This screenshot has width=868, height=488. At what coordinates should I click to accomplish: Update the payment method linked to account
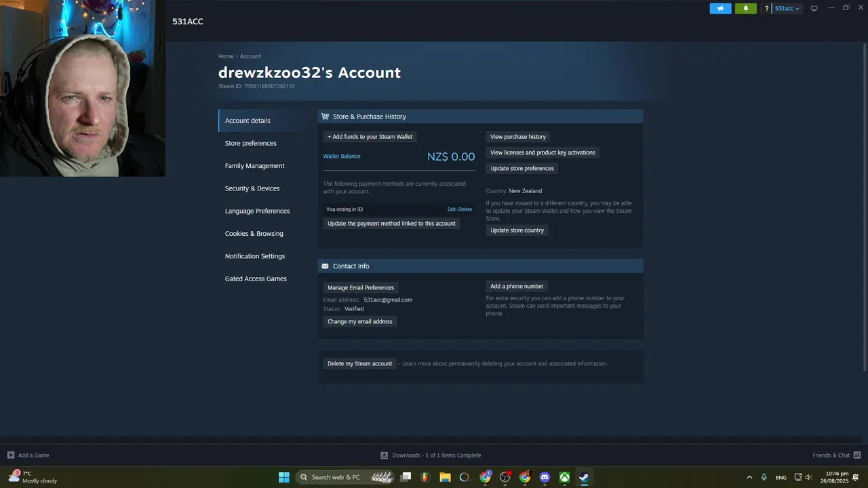coord(391,224)
